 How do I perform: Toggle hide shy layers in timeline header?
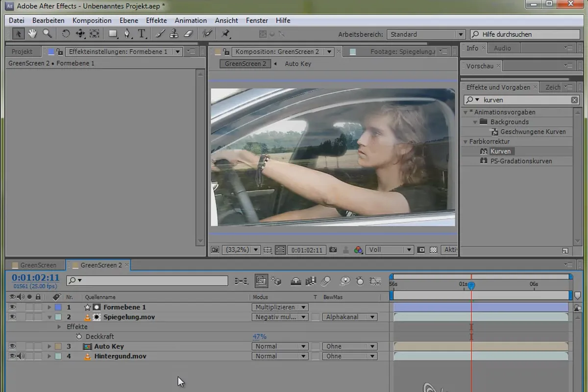click(296, 281)
